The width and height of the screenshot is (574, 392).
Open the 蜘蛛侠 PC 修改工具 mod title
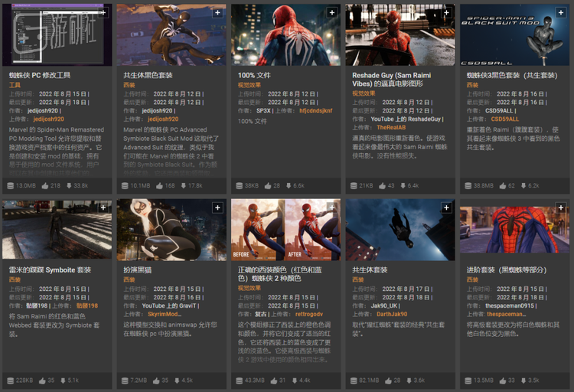pyautogui.click(x=40, y=76)
